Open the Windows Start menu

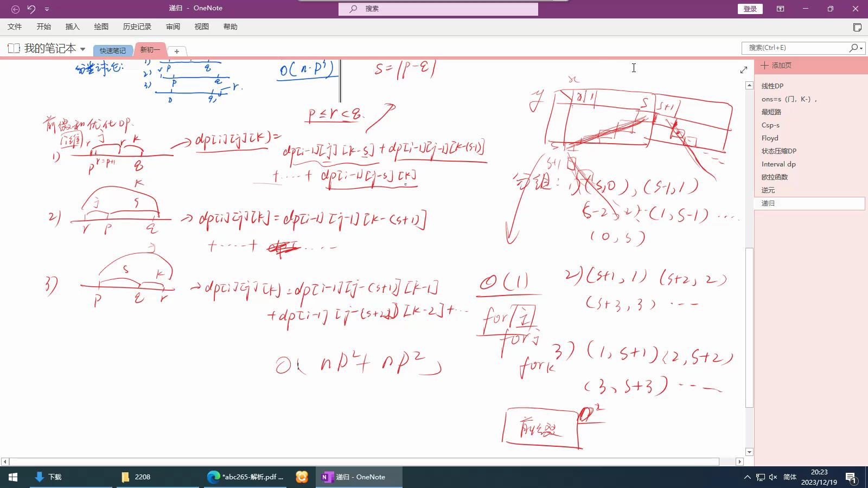(13, 477)
